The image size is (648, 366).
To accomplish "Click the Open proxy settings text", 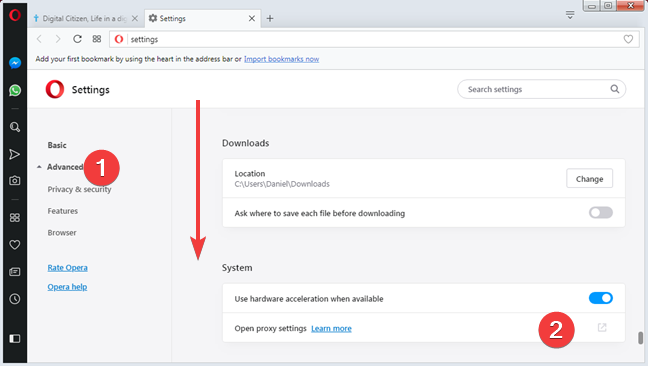I will pos(270,328).
